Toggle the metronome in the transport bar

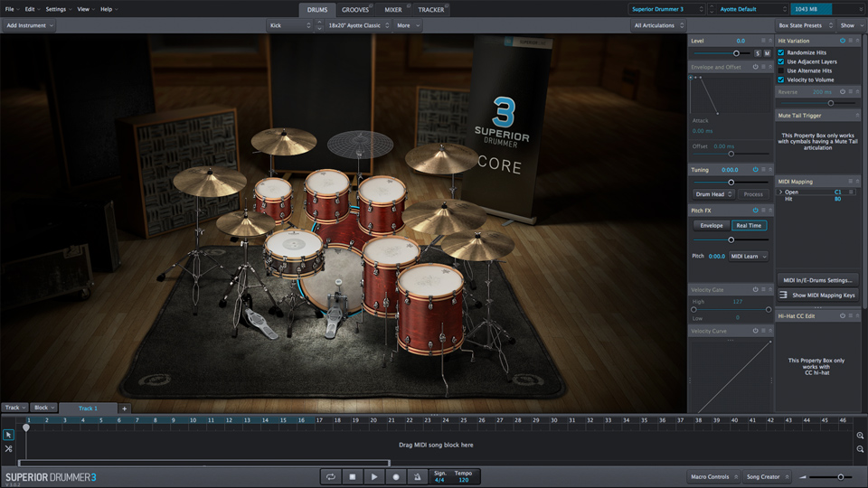(418, 476)
